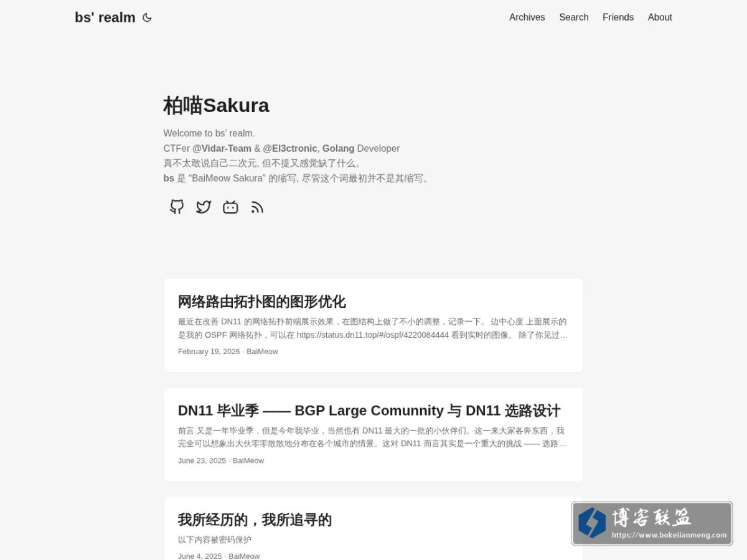
Task: Open the Twitter profile icon
Action: (204, 207)
